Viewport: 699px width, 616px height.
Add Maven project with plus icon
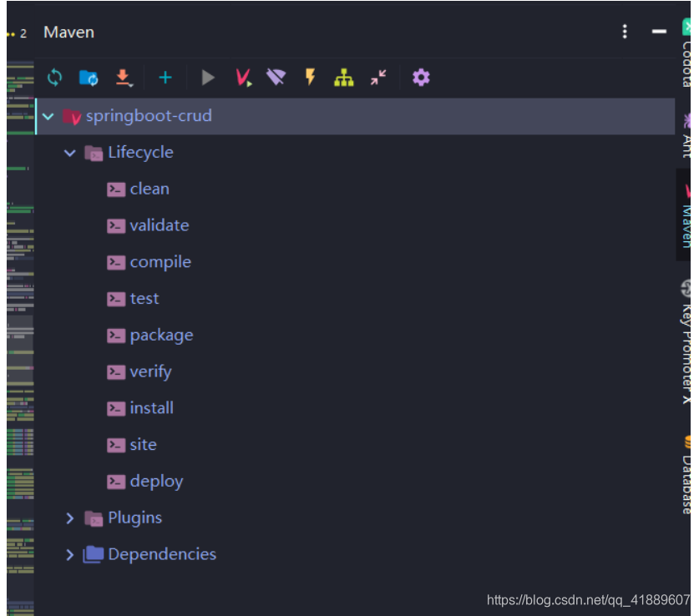[165, 78]
